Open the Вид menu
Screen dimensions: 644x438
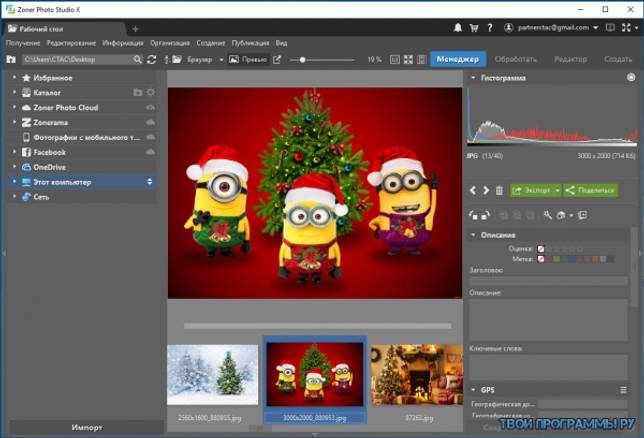pos(281,43)
